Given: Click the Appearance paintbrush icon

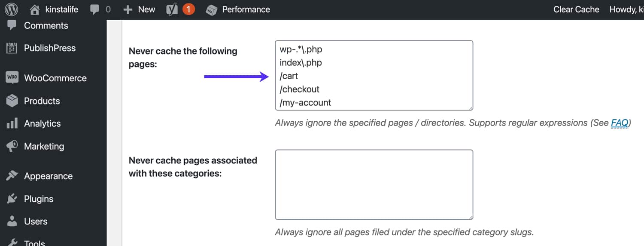Looking at the screenshot, I should click(x=12, y=176).
